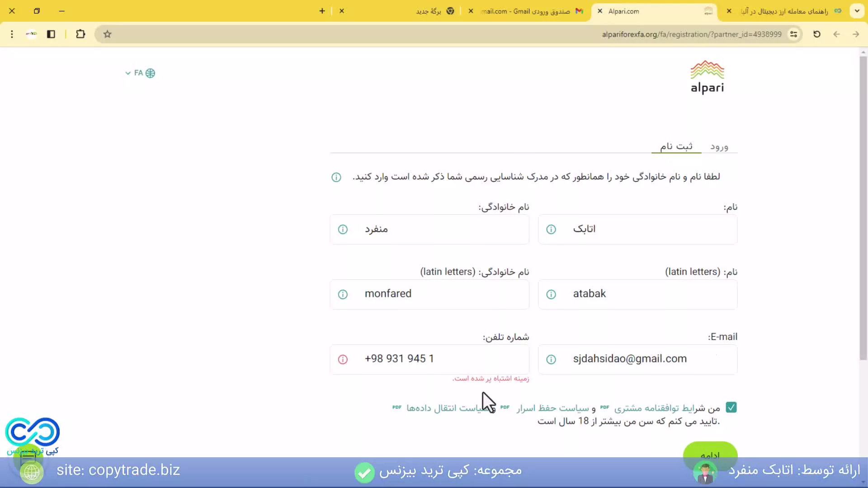Screen dimensions: 868x488
Task: Click the info icon next to نام field
Action: [x=550, y=230]
